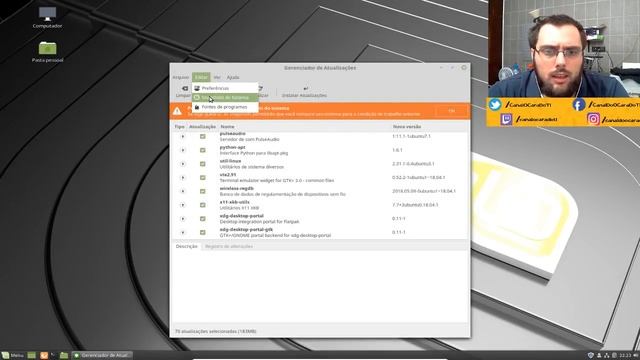Close the open Editar menu

201,77
